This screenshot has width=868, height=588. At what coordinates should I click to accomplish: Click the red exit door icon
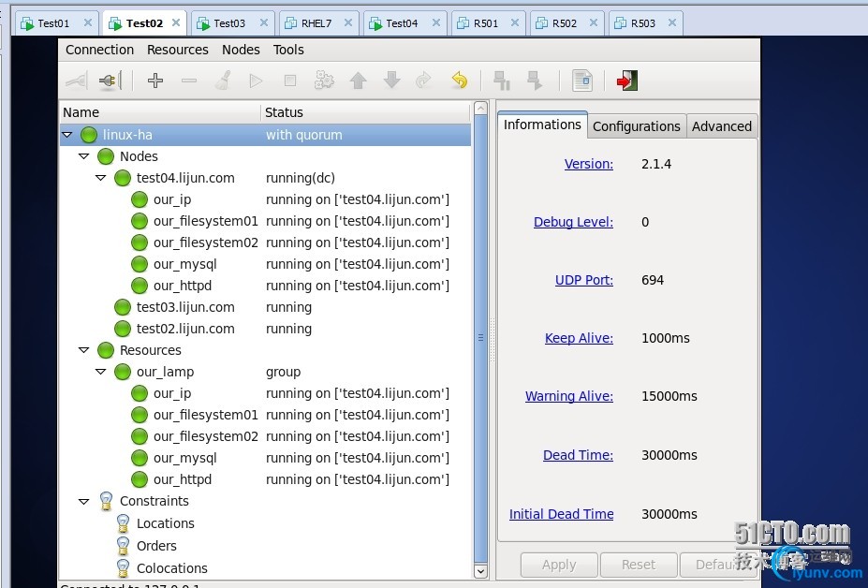coord(626,81)
